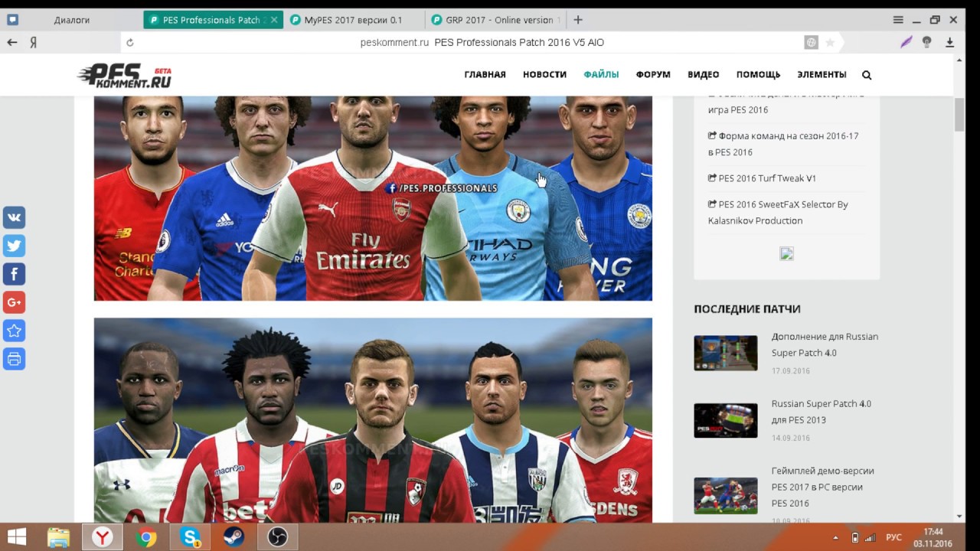The image size is (980, 551).
Task: Click thumbnail for Дополнение для Russian Super Patch
Action: click(x=725, y=353)
